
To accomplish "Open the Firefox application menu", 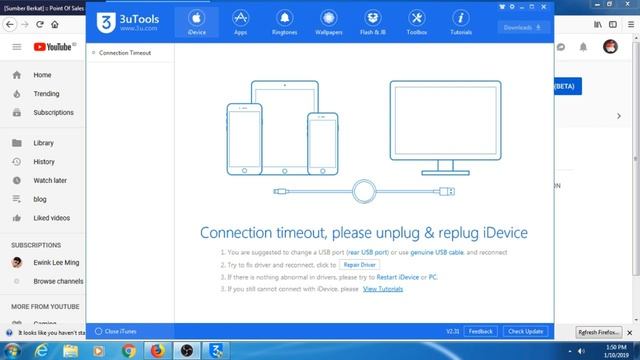I will coord(631,24).
